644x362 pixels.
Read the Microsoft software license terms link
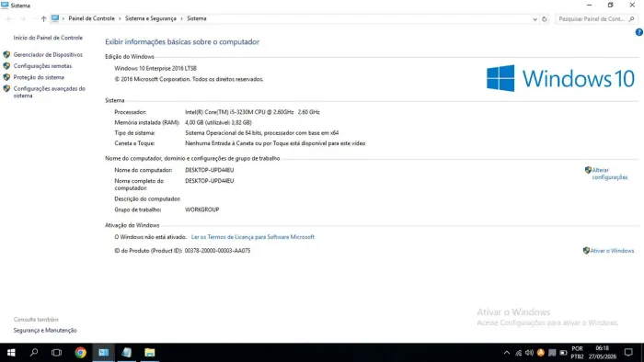(253, 237)
